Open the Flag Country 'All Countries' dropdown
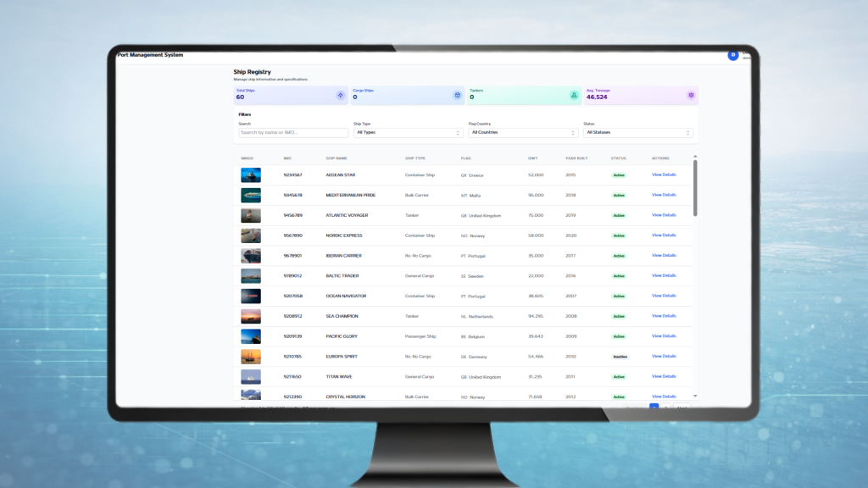868x488 pixels. (x=522, y=133)
